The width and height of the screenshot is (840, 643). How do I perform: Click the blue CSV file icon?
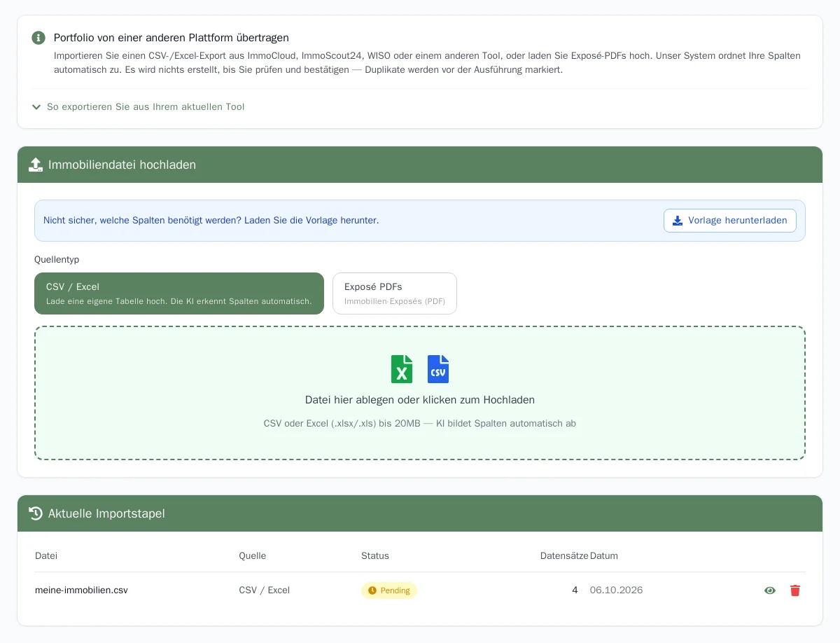coord(438,369)
